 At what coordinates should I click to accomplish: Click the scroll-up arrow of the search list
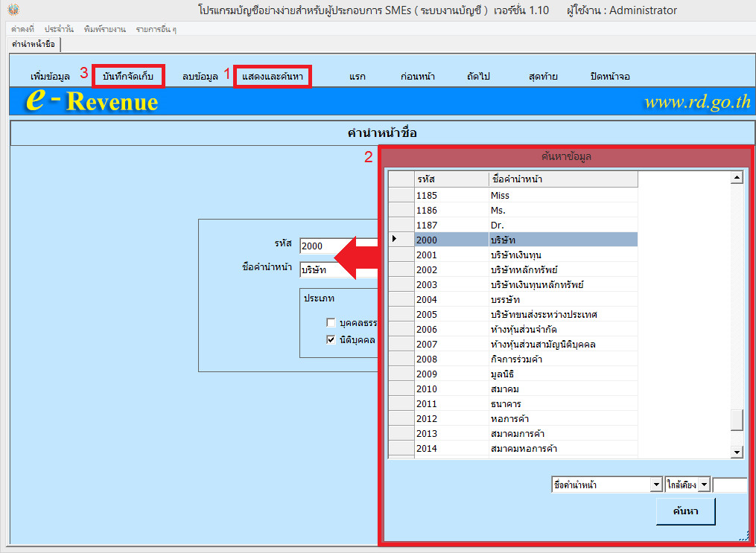(x=737, y=178)
